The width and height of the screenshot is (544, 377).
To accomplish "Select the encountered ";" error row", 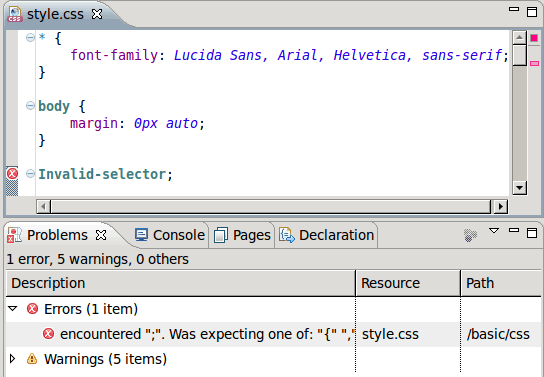I will click(x=273, y=334).
